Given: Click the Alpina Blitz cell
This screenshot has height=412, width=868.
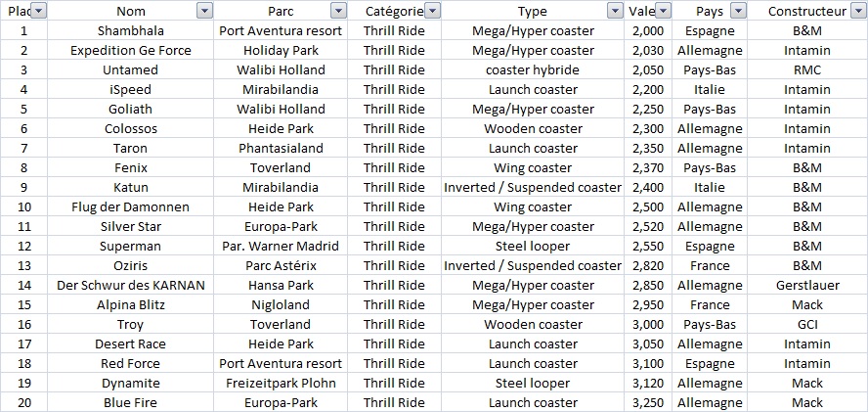Looking at the screenshot, I should (131, 305).
